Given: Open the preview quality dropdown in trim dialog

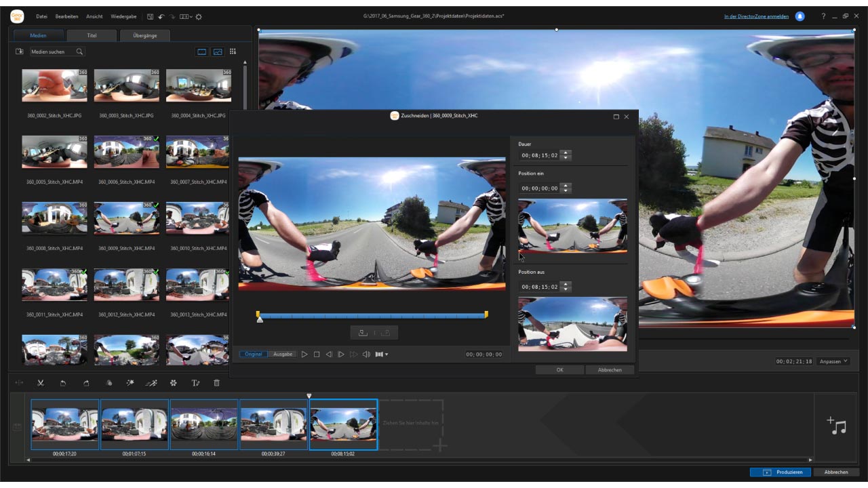Looking at the screenshot, I should [382, 354].
